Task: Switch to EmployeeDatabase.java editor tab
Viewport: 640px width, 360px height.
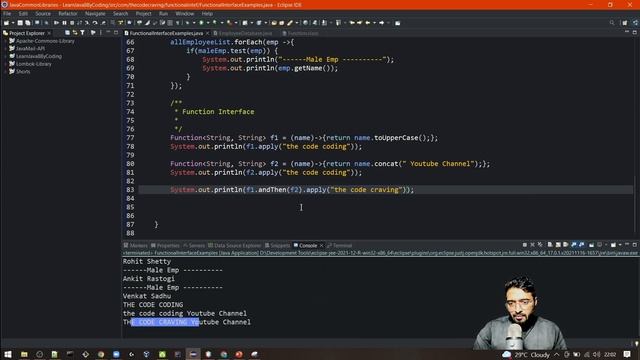Action: point(244,33)
